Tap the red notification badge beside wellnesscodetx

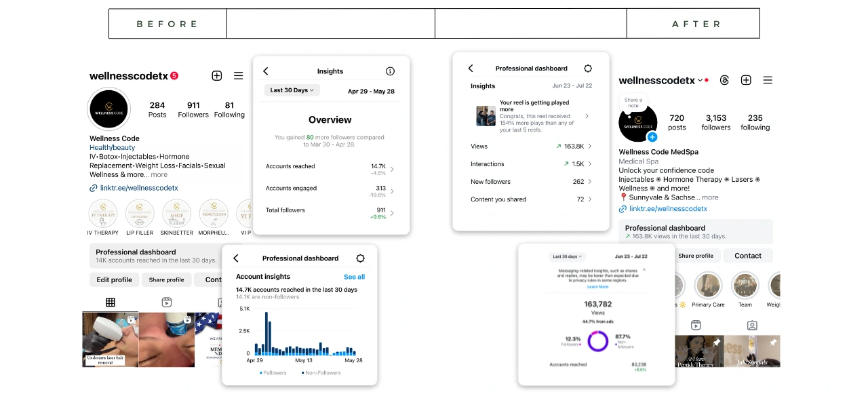[x=174, y=76]
